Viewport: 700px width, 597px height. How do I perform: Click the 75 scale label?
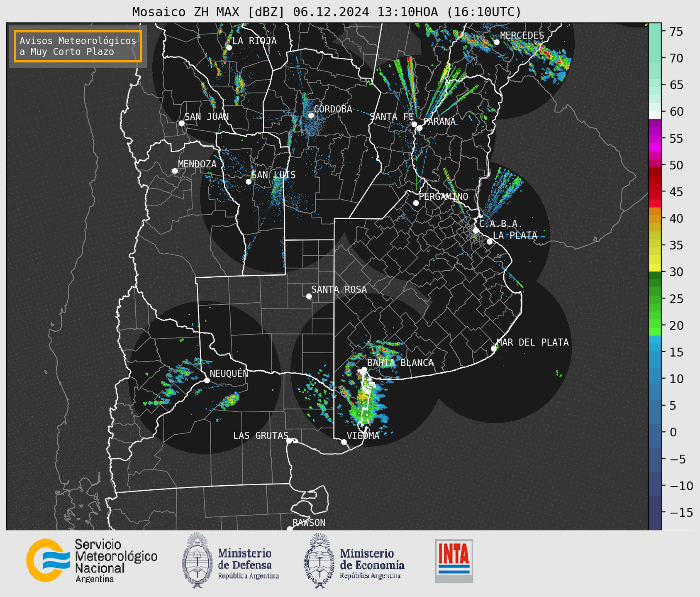click(x=677, y=32)
